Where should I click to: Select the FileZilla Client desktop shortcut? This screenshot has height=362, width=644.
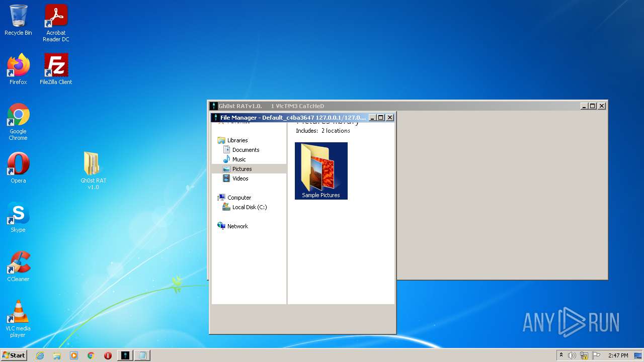point(56,69)
